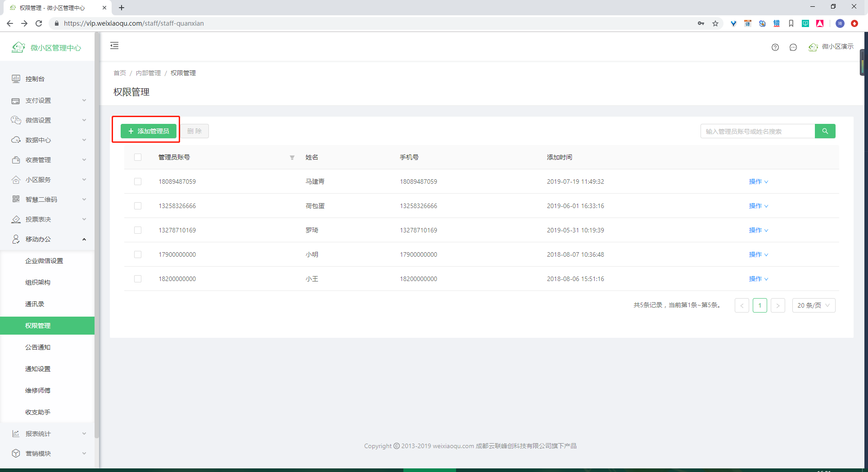This screenshot has width=868, height=472.
Task: Go back using the browser back arrow
Action: [10, 23]
